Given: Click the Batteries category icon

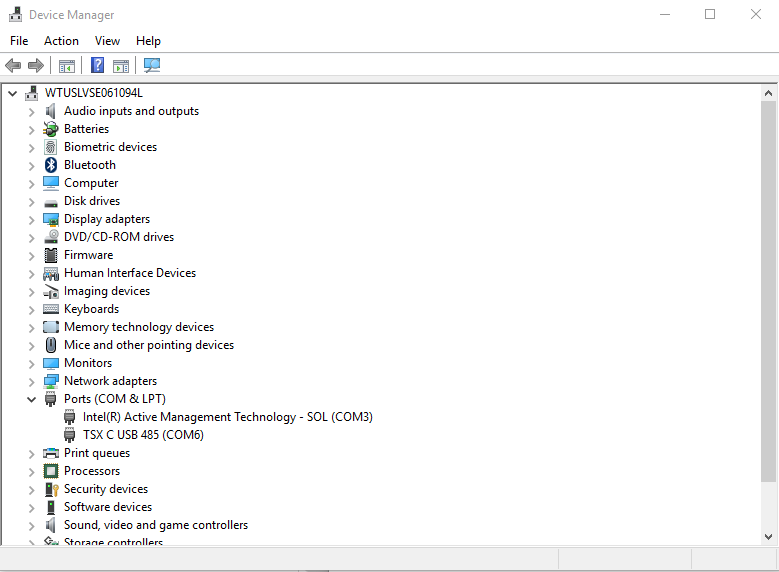Looking at the screenshot, I should (51, 129).
